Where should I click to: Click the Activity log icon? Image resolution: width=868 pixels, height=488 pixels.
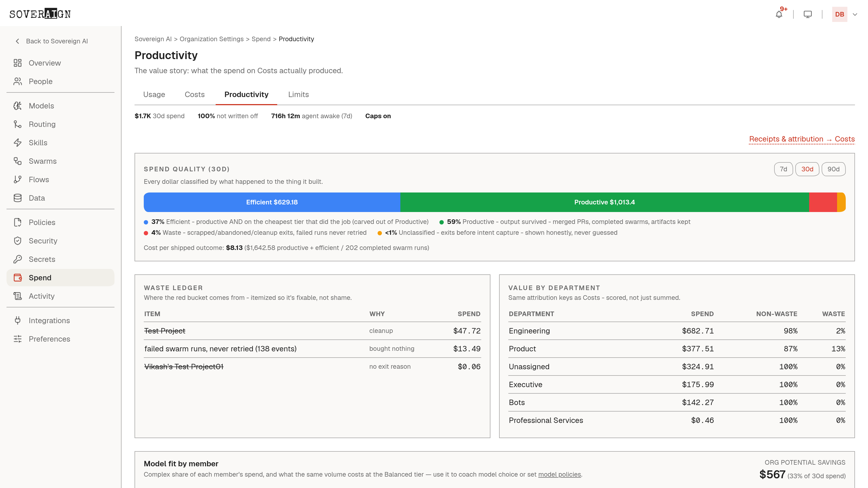tap(18, 296)
